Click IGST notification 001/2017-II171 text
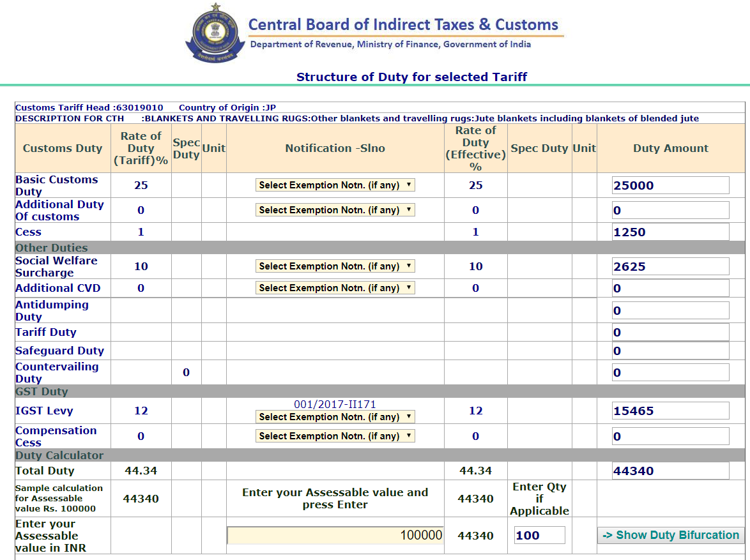Screen dimensions: 750x560 pos(335,405)
